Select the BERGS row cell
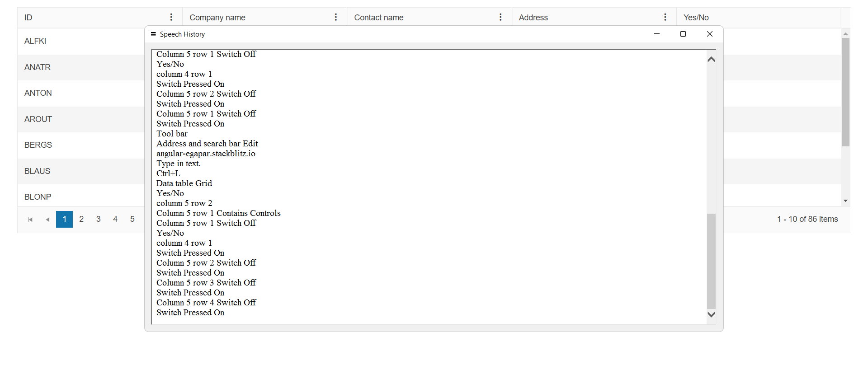This screenshot has width=868, height=379. pyautogui.click(x=38, y=145)
